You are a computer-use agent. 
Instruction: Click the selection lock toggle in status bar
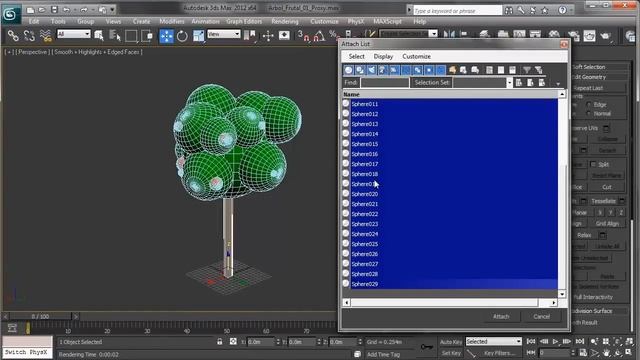point(220,341)
